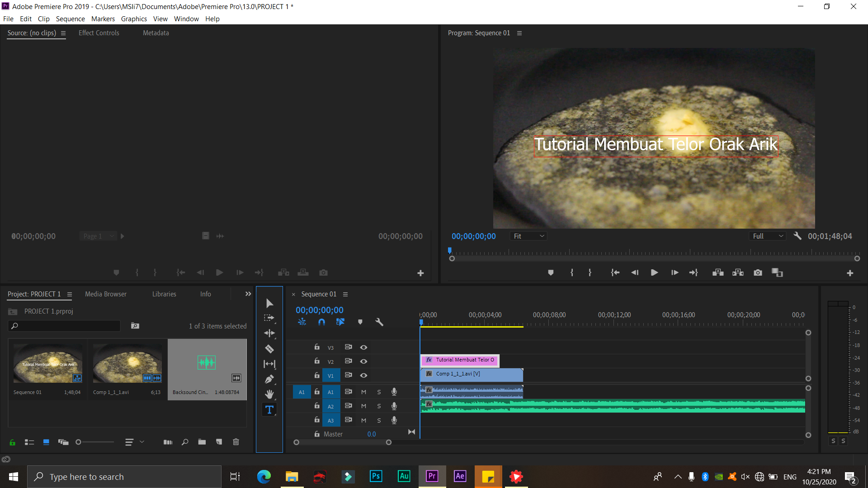Select the Hand tool

coord(269,394)
